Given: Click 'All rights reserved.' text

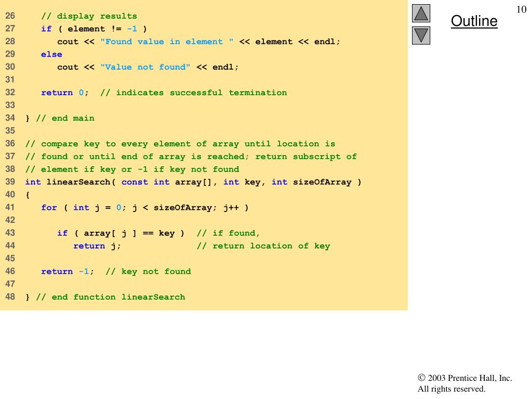Looking at the screenshot, I should [451, 389].
